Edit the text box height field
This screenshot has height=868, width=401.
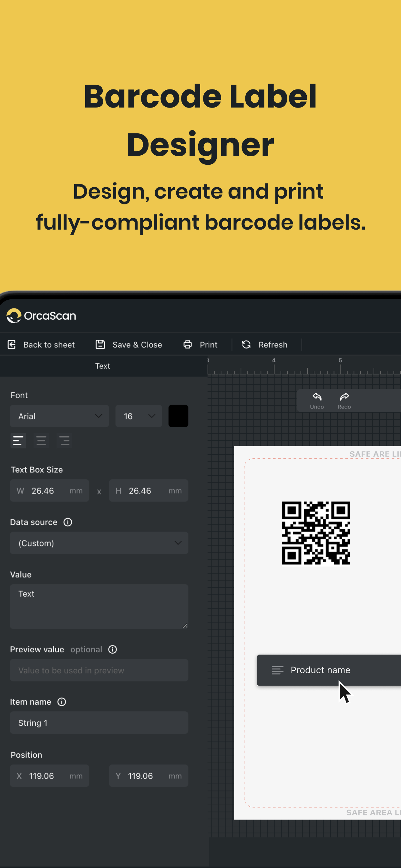tap(149, 491)
